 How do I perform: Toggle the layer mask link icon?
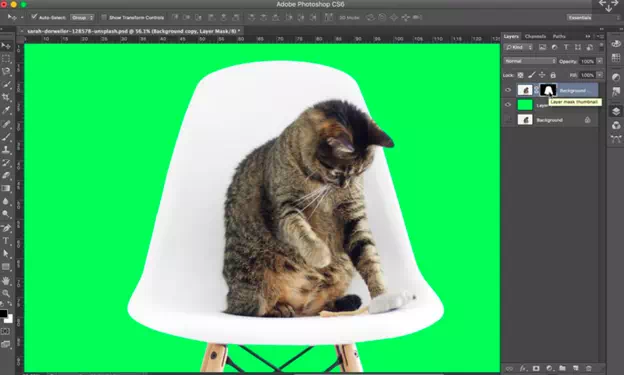536,90
